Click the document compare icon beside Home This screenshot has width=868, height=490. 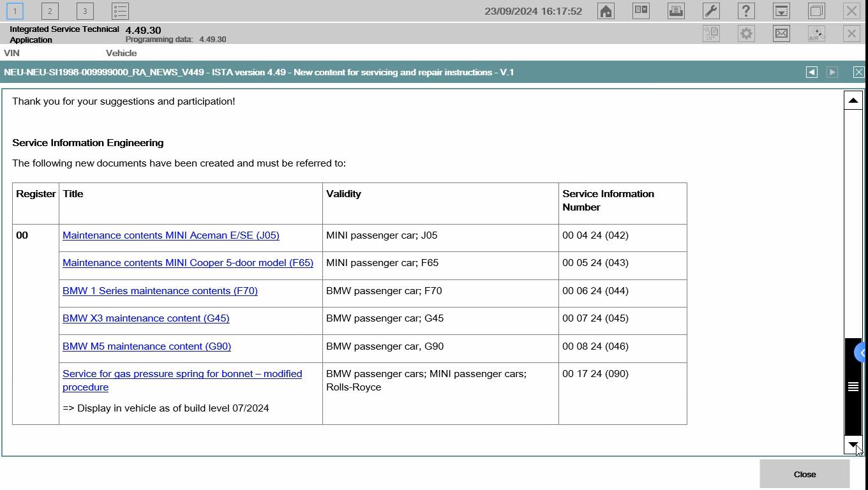click(641, 11)
